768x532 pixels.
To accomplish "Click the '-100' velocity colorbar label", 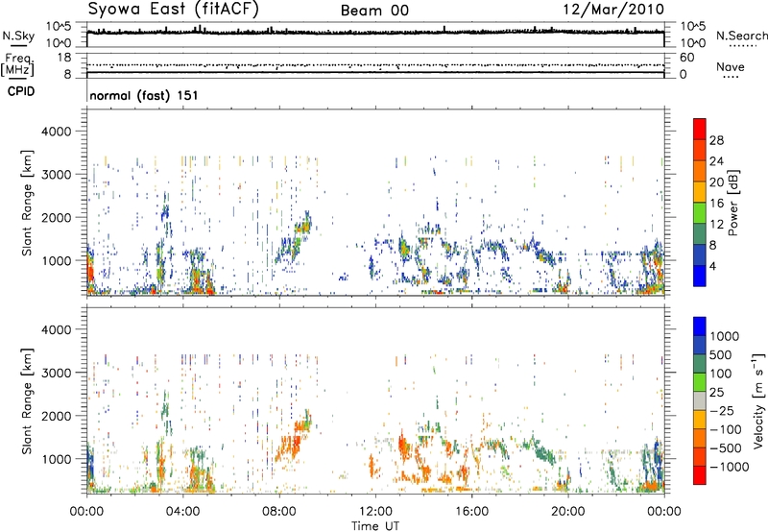I will pyautogui.click(x=726, y=429).
